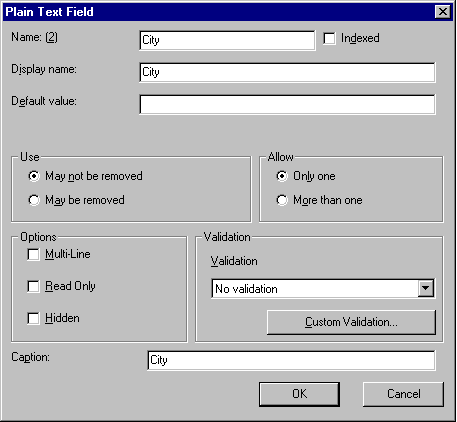
Task: Click the Validation label text
Action: tap(234, 261)
